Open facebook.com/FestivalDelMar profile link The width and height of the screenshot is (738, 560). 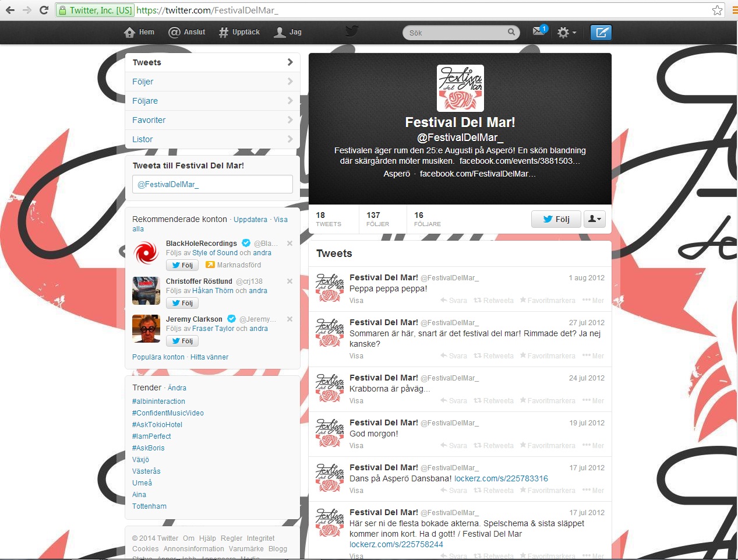click(478, 174)
